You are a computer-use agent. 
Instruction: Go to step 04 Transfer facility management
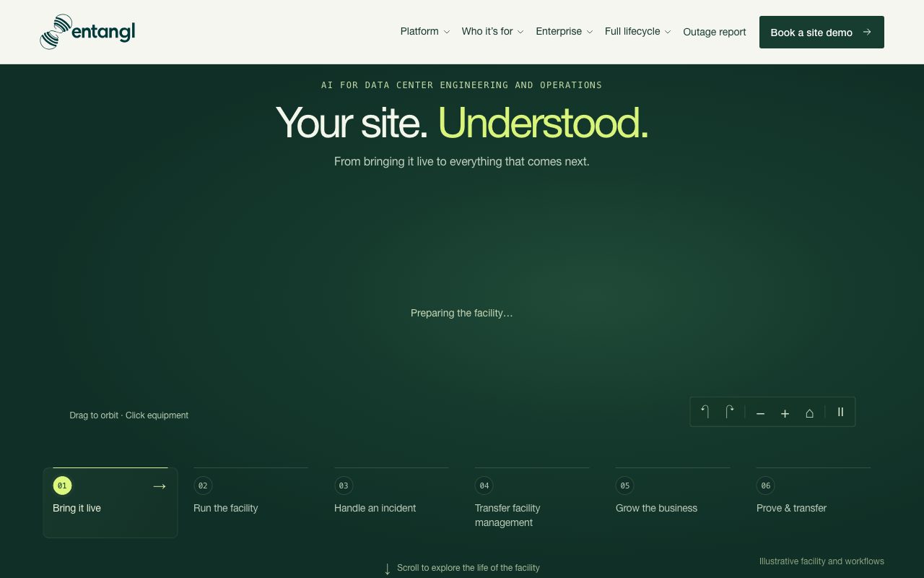tap(532, 502)
